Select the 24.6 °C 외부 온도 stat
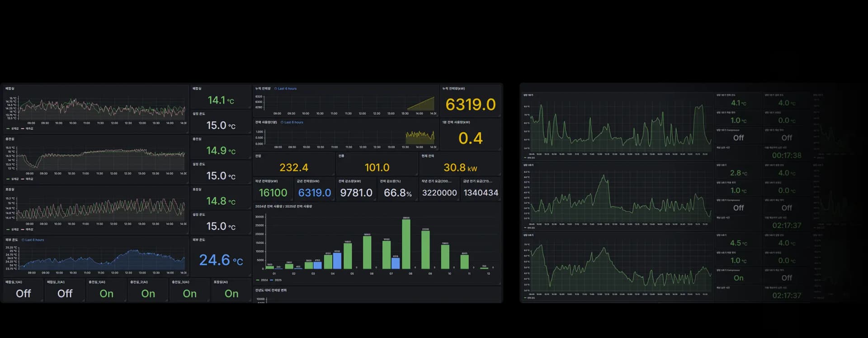Image resolution: width=868 pixels, height=338 pixels. click(x=221, y=260)
